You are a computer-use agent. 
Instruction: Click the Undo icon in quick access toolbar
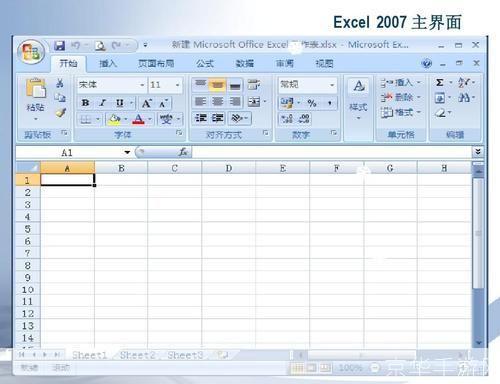75,45
